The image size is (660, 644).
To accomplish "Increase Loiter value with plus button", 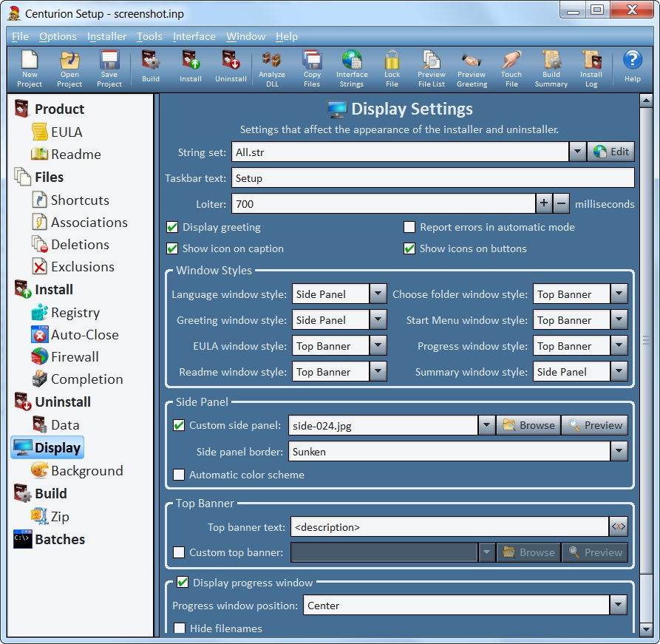I will pyautogui.click(x=544, y=203).
